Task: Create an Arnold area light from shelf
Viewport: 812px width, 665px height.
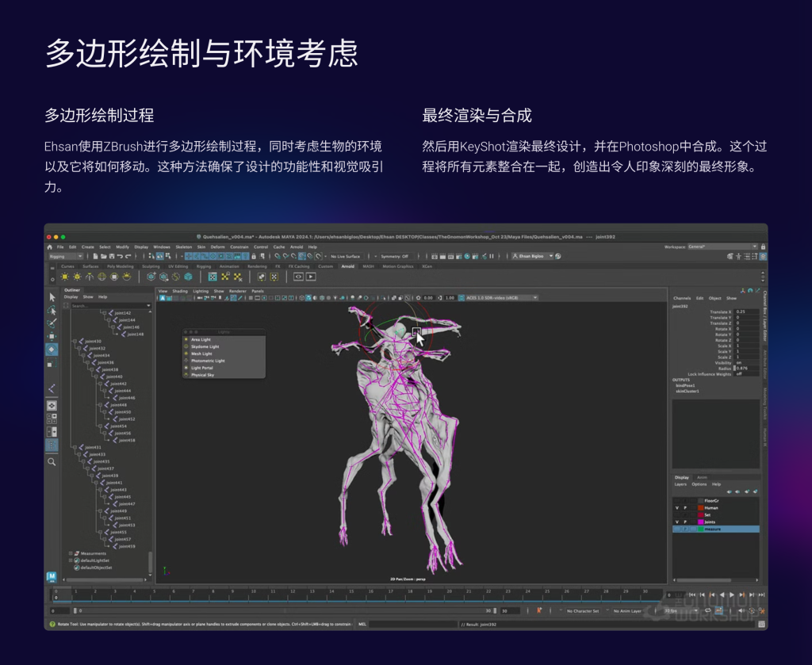Action: click(65, 277)
